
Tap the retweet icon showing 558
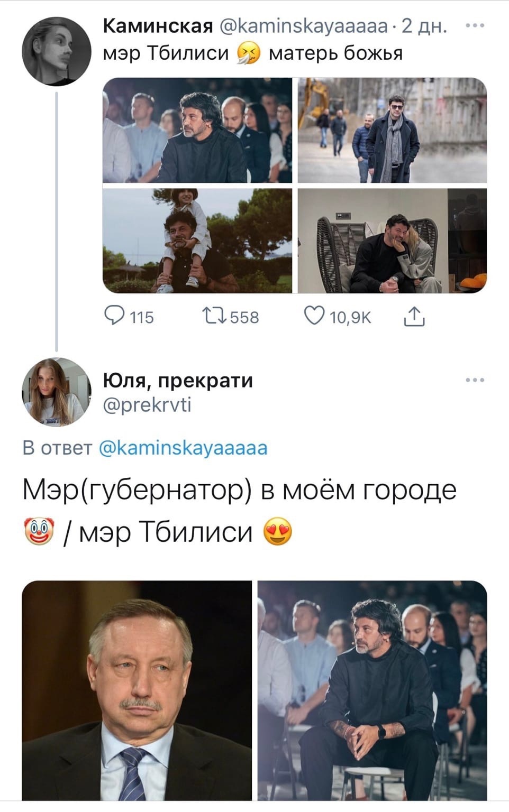[x=230, y=317]
